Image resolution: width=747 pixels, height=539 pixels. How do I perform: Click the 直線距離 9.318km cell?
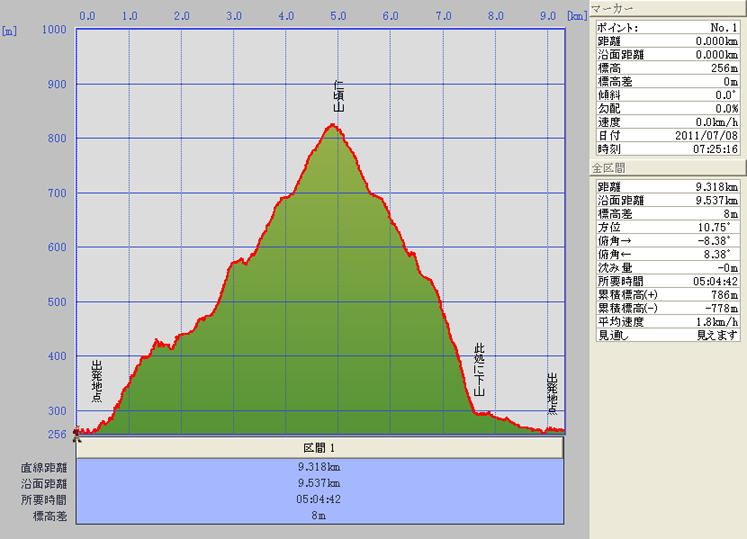319,467
